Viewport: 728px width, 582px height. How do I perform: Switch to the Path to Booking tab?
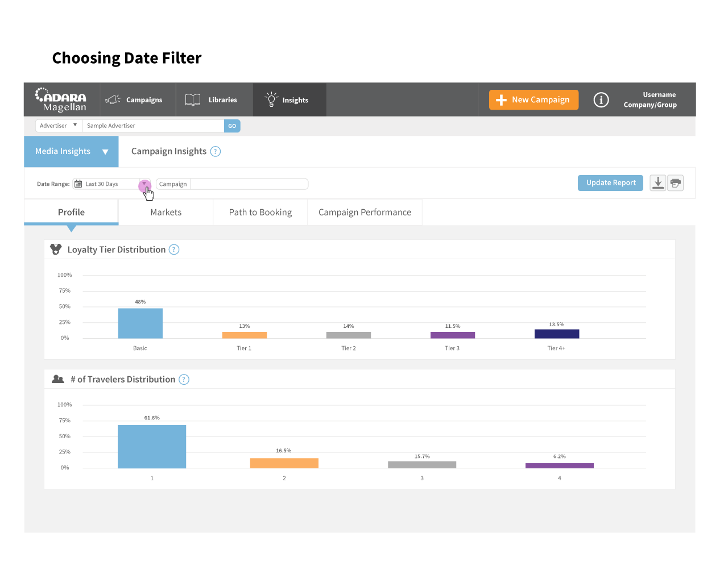[x=260, y=213]
